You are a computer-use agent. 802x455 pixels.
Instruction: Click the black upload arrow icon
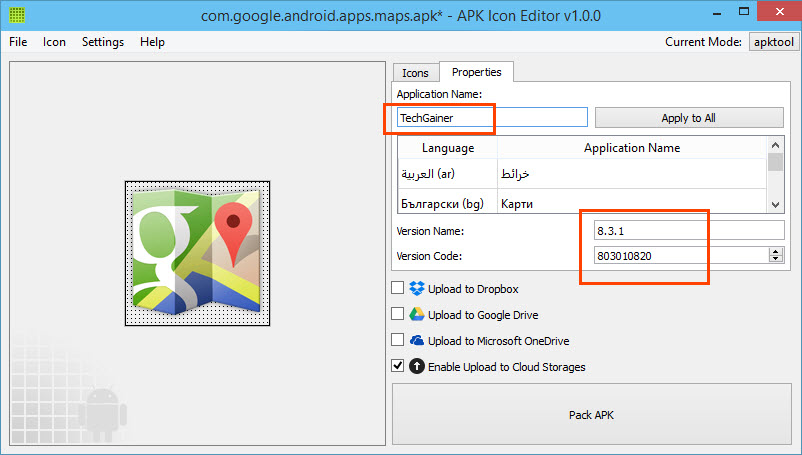(x=417, y=366)
